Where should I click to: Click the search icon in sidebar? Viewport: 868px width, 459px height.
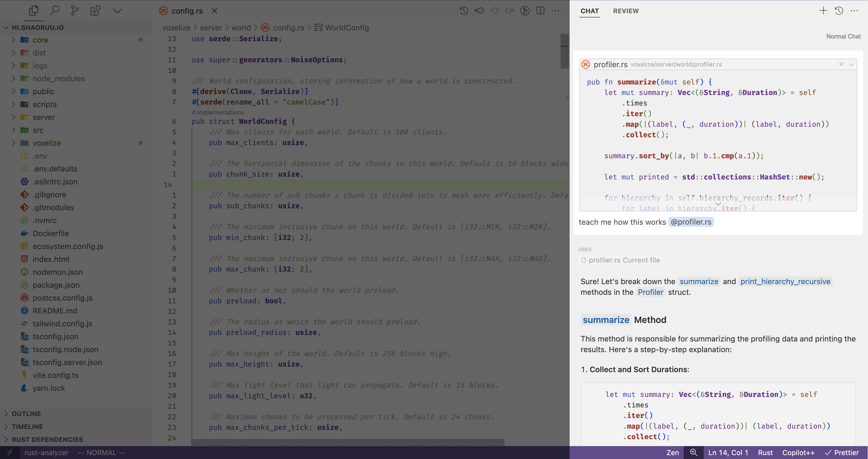(x=54, y=10)
